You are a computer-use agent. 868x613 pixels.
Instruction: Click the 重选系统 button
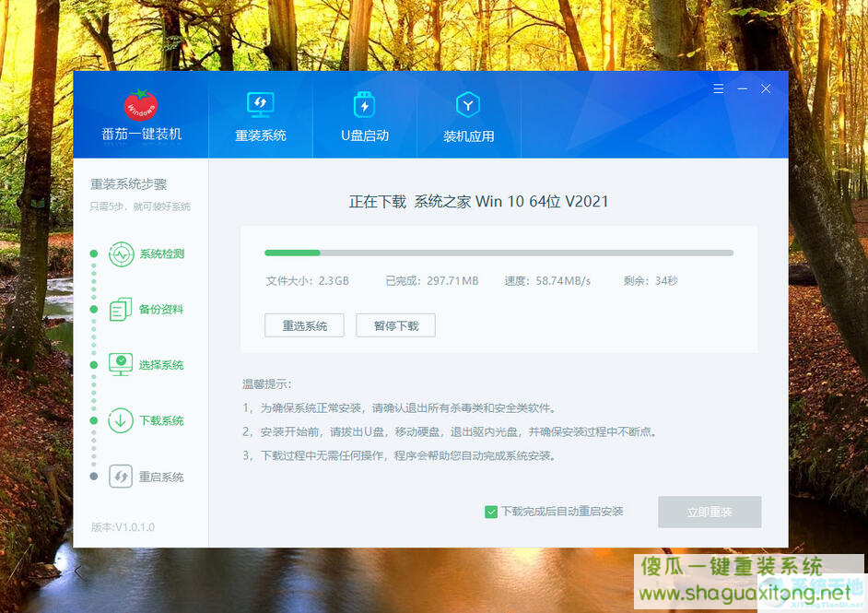tap(304, 325)
